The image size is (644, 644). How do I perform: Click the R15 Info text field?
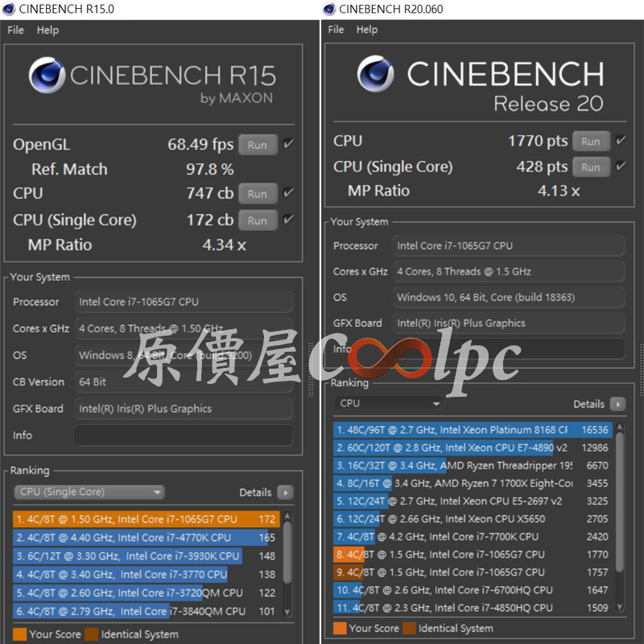pyautogui.click(x=184, y=436)
